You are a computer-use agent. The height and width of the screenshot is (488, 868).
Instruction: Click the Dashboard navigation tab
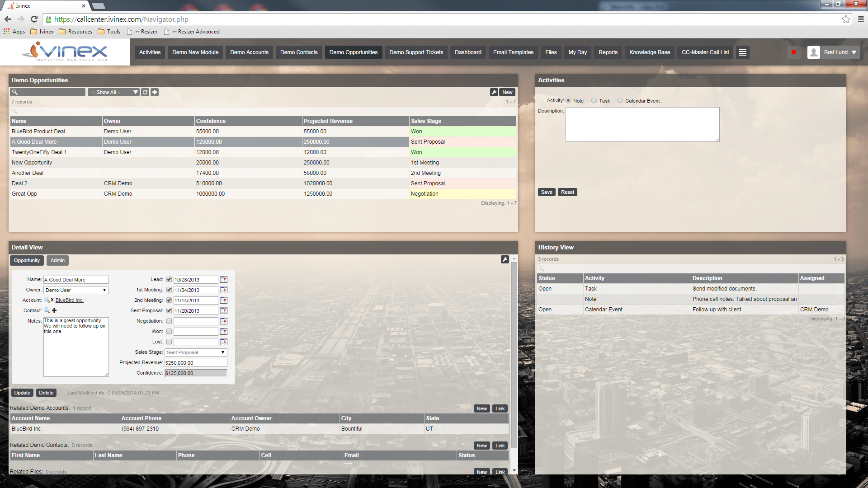click(x=468, y=52)
